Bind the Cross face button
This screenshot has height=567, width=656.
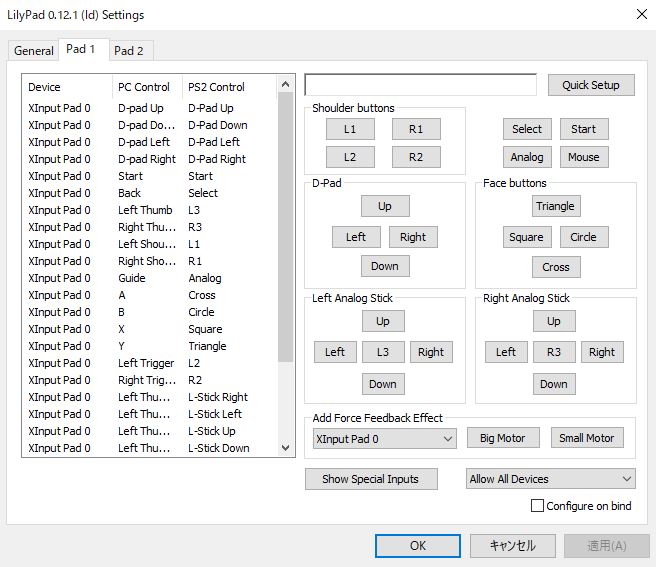point(555,267)
